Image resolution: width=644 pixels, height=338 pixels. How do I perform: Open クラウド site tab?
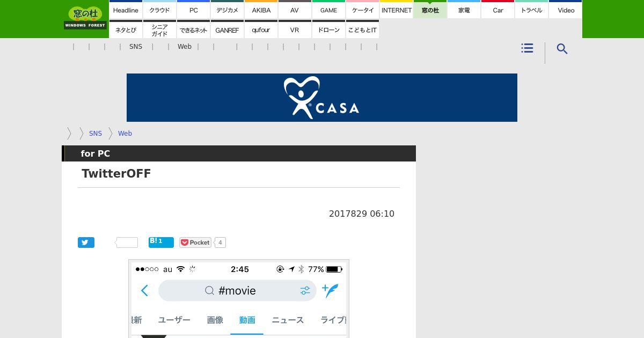159,10
